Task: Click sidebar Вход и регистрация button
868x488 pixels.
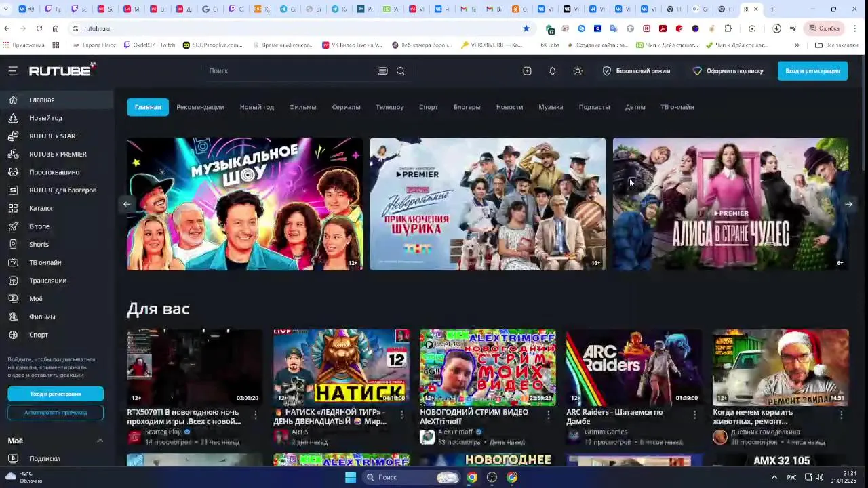Action: (x=56, y=394)
